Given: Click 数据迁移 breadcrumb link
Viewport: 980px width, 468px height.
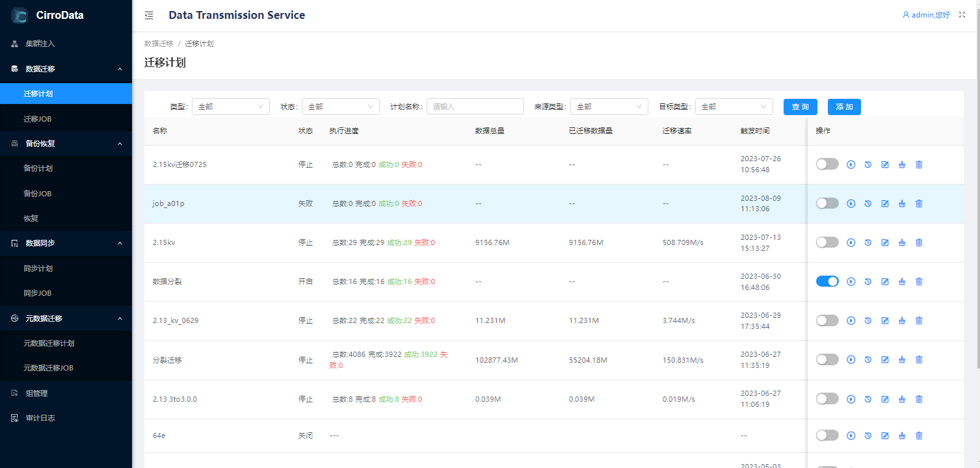Looking at the screenshot, I should pyautogui.click(x=159, y=44).
